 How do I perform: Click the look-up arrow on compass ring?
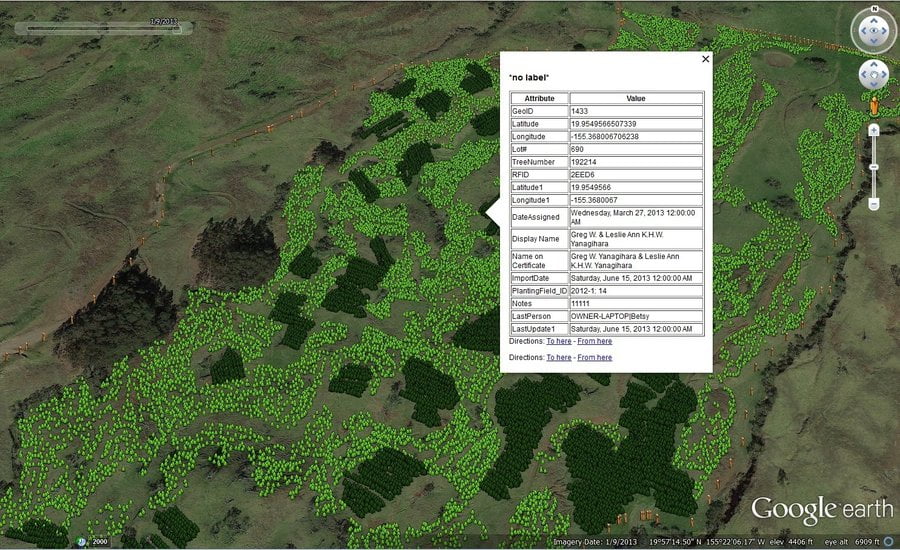[x=874, y=19]
